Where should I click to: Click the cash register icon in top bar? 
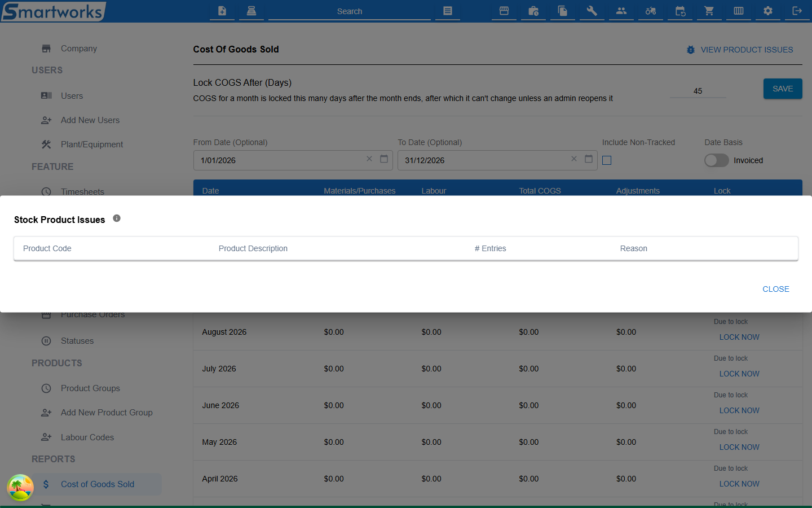coord(251,11)
